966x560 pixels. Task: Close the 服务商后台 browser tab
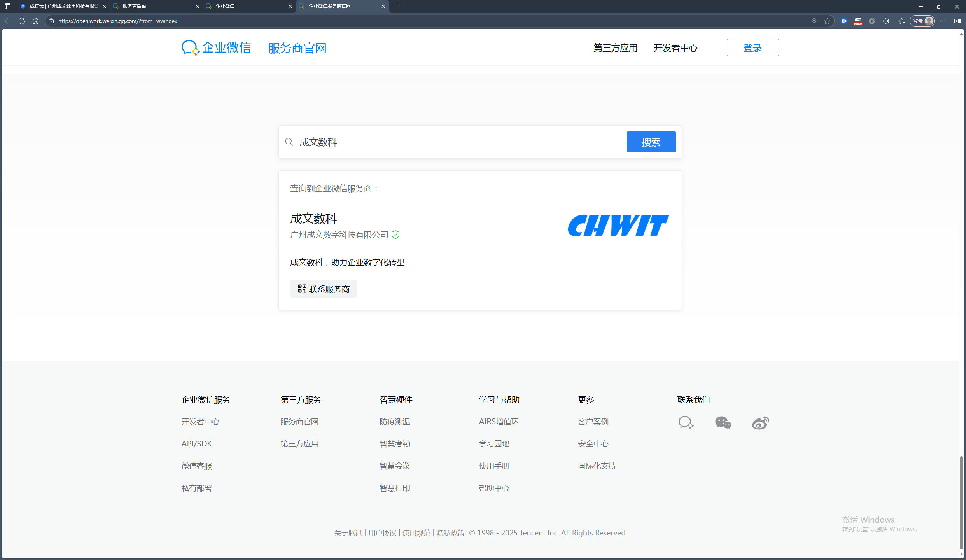point(197,6)
